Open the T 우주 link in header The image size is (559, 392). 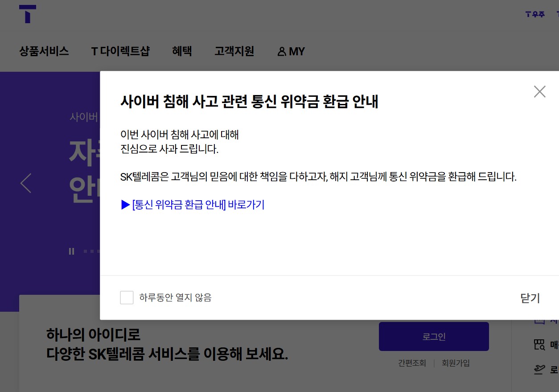click(535, 14)
